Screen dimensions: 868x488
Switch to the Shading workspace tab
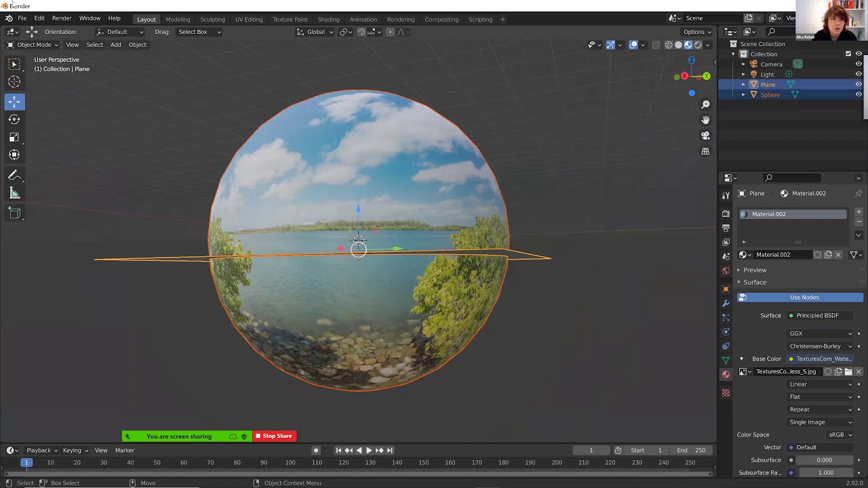pos(328,19)
